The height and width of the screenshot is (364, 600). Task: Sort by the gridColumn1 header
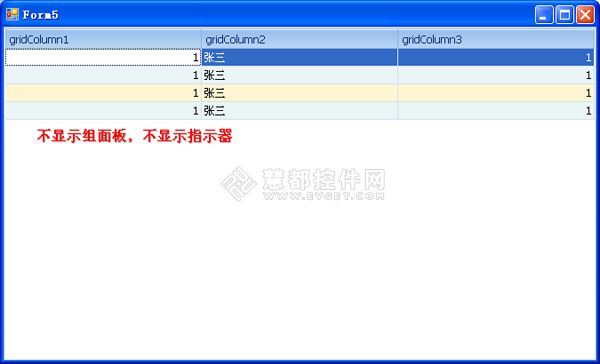click(x=103, y=39)
